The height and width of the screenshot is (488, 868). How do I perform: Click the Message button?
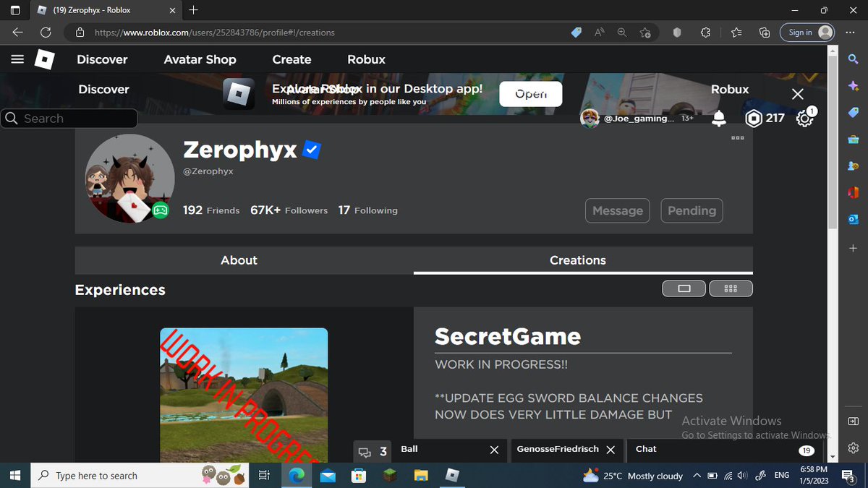coord(617,210)
